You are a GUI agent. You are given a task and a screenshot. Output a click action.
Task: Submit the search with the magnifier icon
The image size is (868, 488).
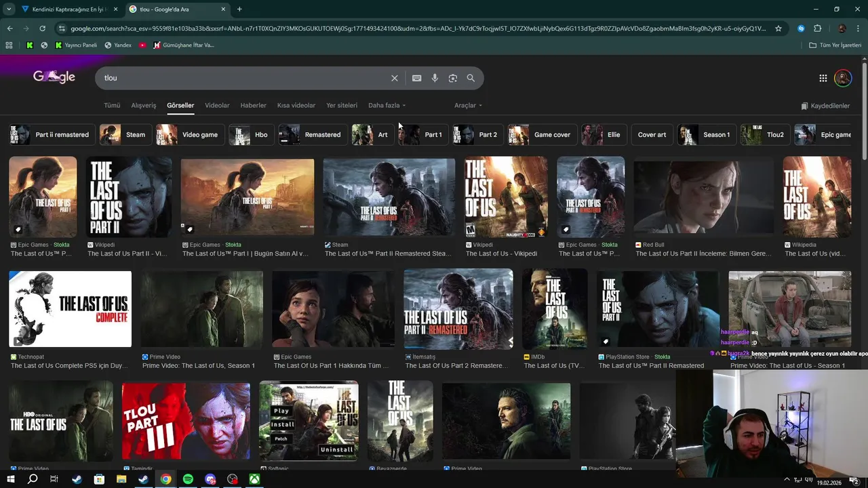pos(471,78)
